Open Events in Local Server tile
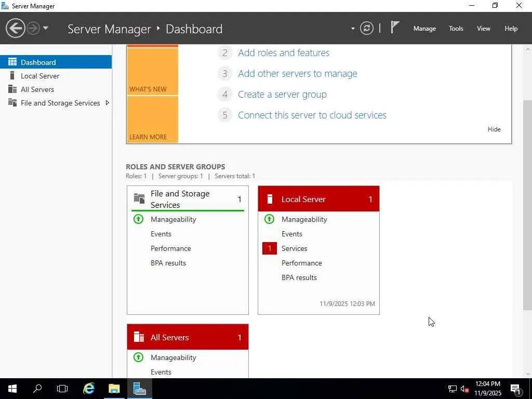Screen dimensions: 532x399 click(292, 234)
